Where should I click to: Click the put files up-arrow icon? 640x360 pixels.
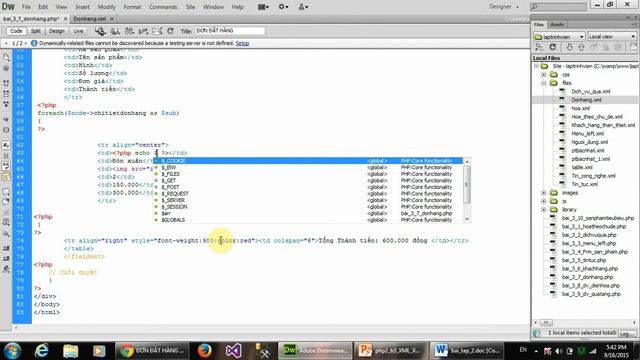pos(581,47)
